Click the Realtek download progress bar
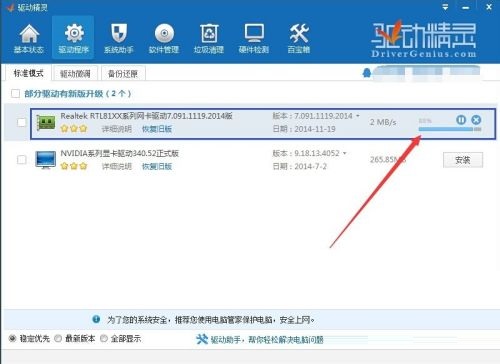This screenshot has width=500, height=364. pyautogui.click(x=450, y=129)
